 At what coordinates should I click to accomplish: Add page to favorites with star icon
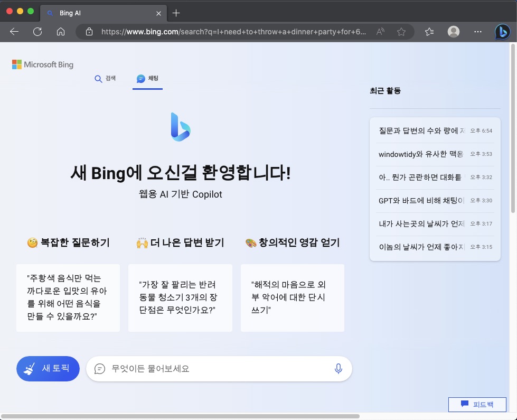(x=401, y=32)
